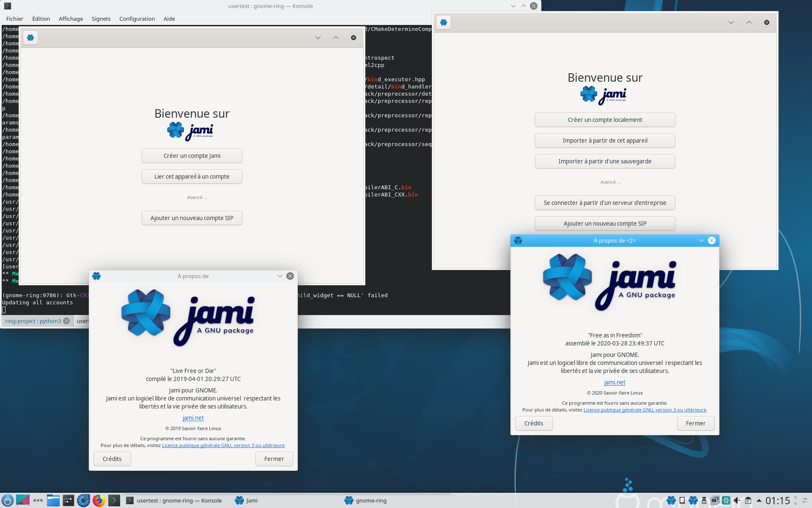
Task: Click Lier cet appareil à un compte
Action: click(x=192, y=177)
